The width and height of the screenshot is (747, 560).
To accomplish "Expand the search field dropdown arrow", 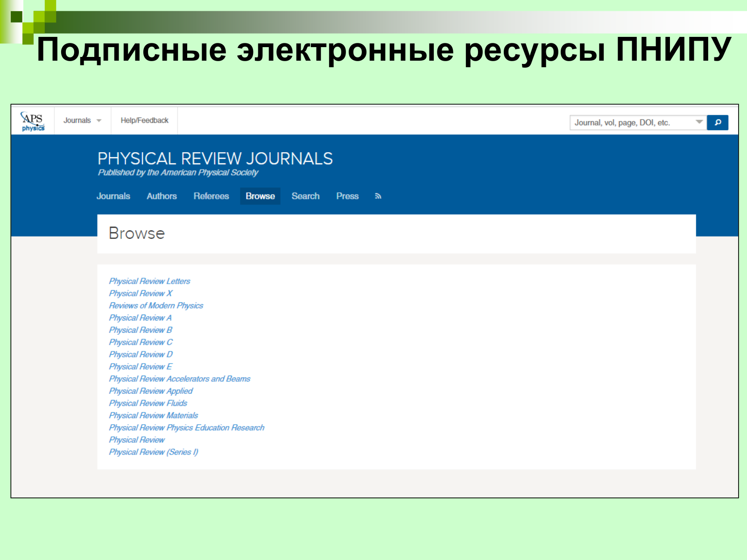I will click(699, 122).
